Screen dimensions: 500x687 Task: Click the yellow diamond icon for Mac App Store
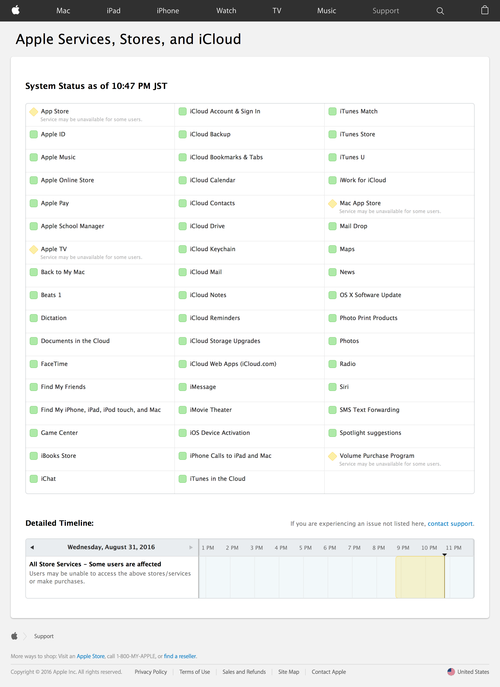(333, 203)
